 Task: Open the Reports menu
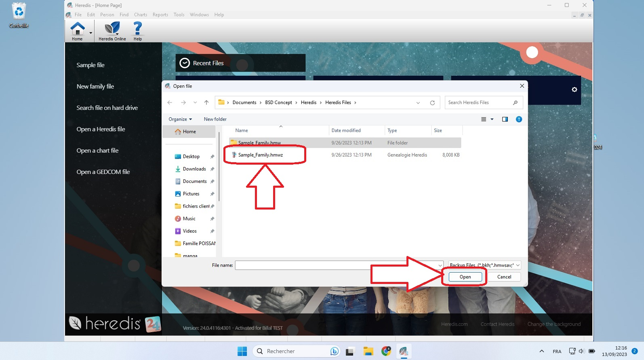(160, 15)
